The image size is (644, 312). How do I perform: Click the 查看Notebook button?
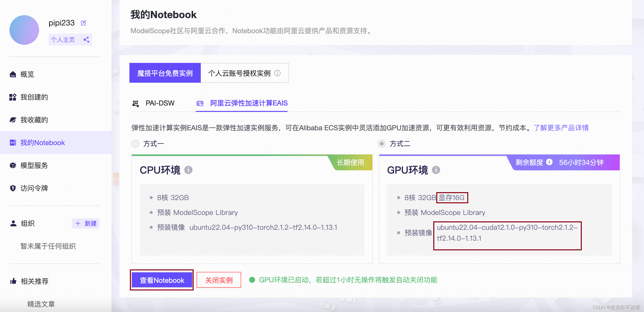[162, 280]
